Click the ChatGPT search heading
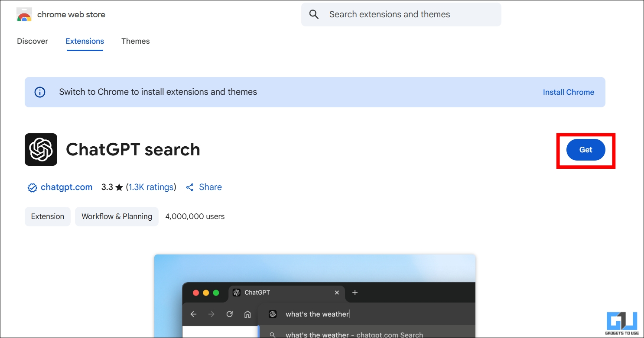 point(133,150)
